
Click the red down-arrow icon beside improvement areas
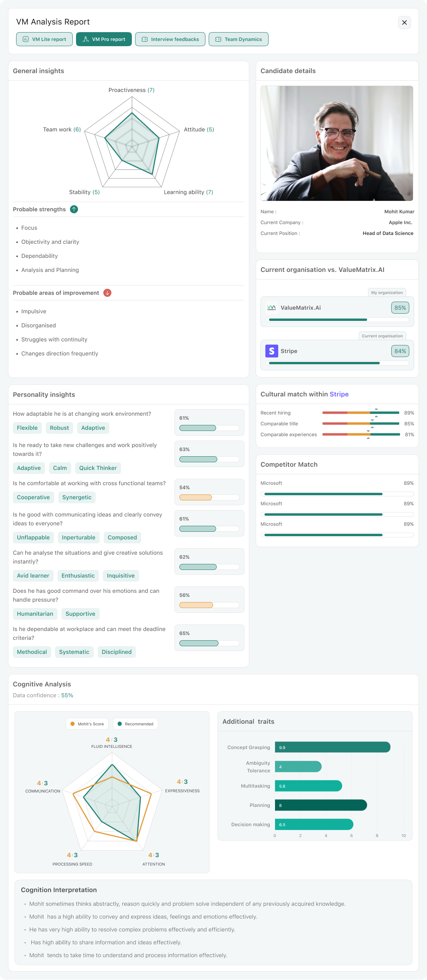(x=107, y=293)
